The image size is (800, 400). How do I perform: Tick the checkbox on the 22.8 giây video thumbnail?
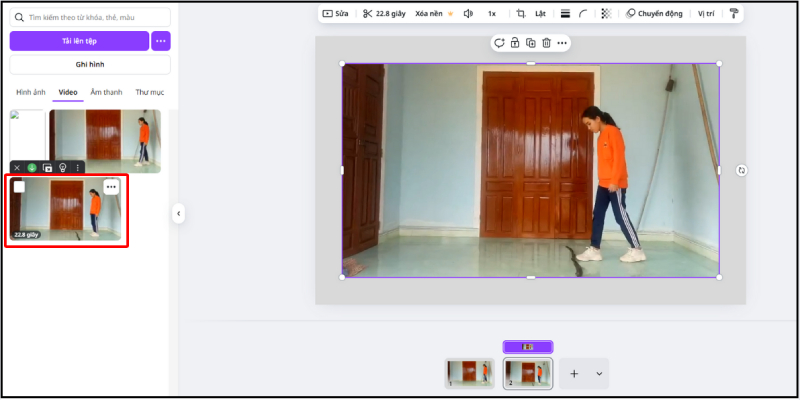[19, 187]
